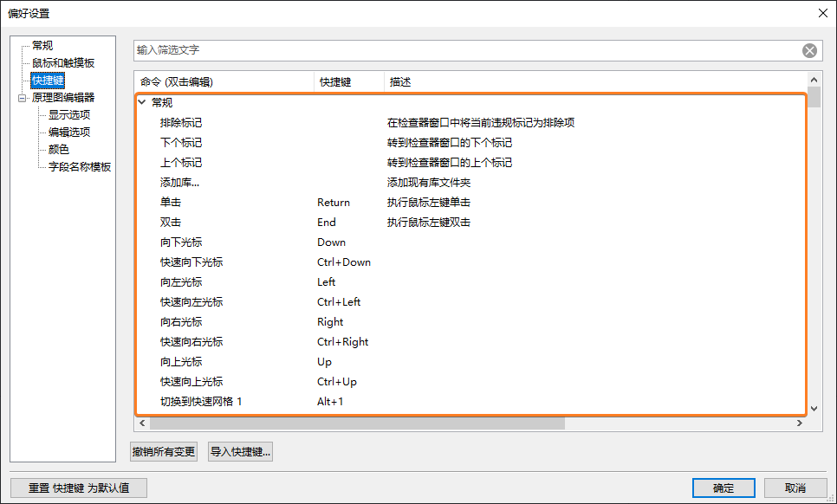
Task: Select the 添加库... command row
Action: [x=180, y=183]
